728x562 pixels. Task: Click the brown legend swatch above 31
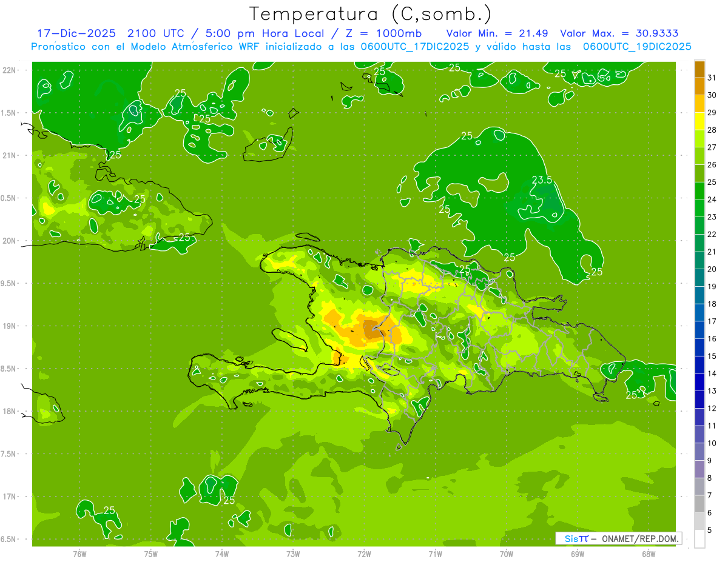click(699, 69)
